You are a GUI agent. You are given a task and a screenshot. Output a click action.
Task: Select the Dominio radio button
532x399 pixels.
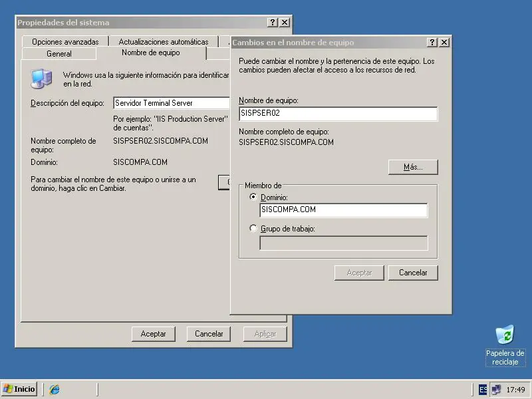253,197
